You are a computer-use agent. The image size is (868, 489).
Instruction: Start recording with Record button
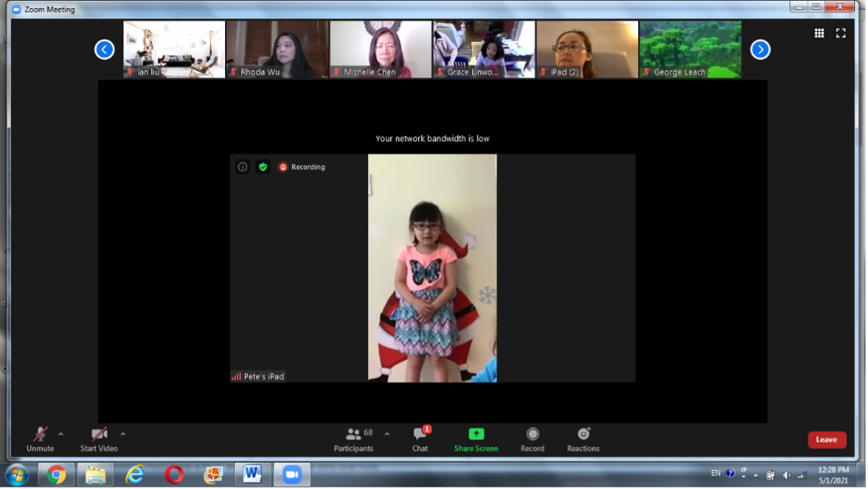[x=532, y=439]
